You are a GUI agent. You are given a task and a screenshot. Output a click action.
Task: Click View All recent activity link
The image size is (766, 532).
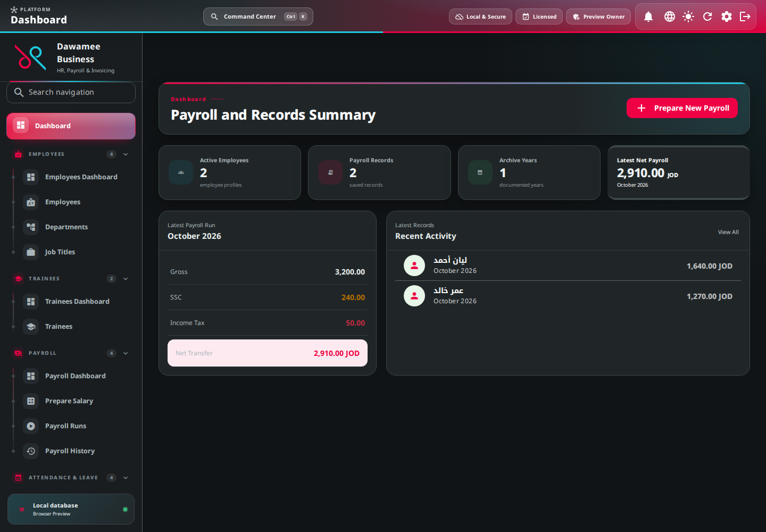point(728,232)
